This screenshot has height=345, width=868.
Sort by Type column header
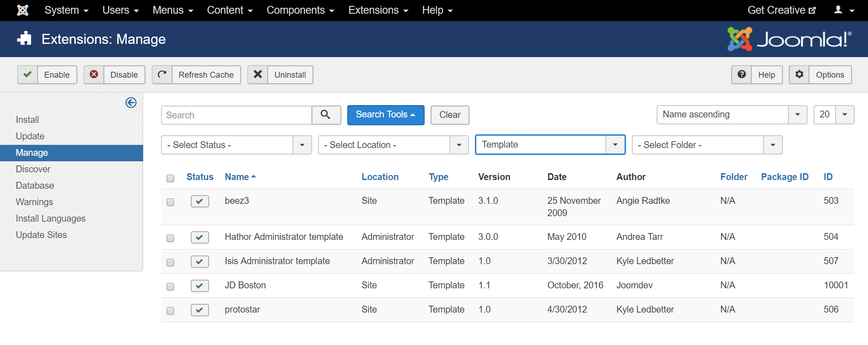(438, 177)
